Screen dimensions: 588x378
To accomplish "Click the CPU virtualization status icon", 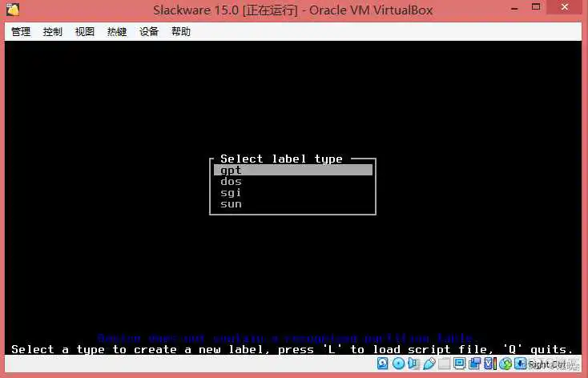I will click(x=490, y=363).
